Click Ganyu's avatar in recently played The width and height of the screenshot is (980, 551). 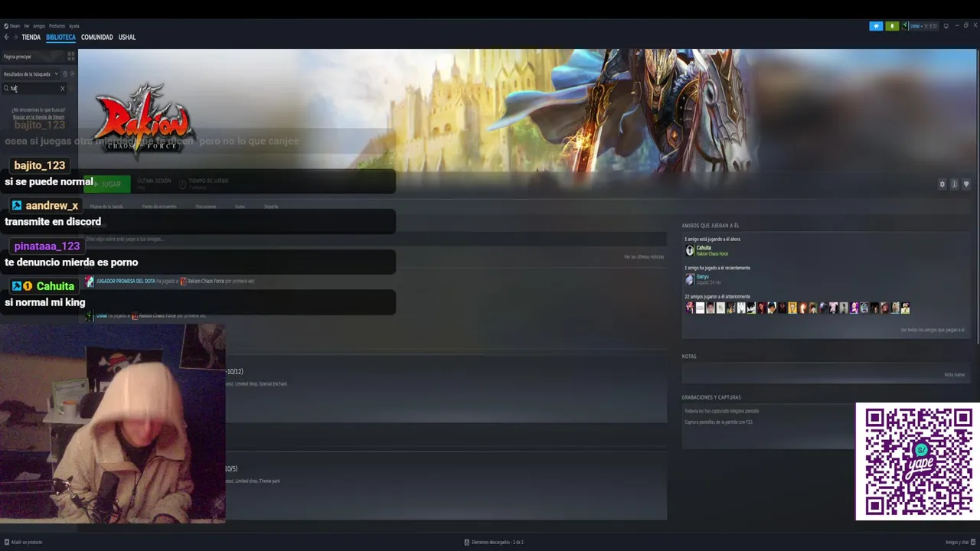point(690,279)
